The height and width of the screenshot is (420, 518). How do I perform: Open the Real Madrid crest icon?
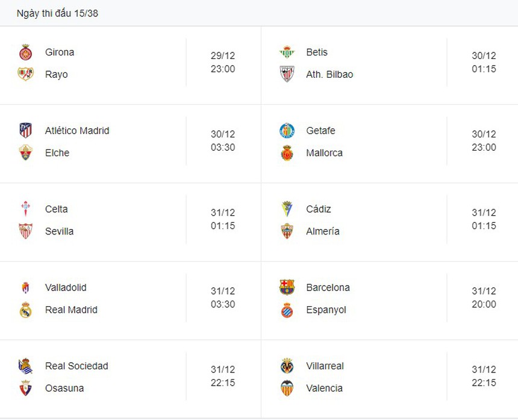(x=25, y=310)
